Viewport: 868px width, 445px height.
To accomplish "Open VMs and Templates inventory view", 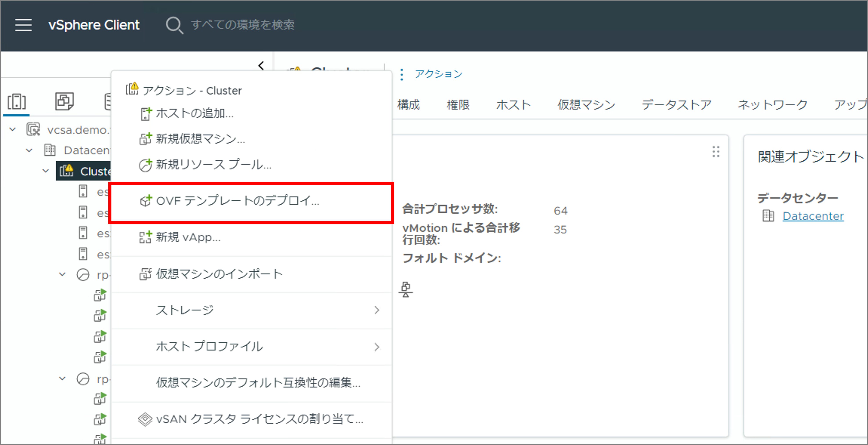I will pos(64,101).
